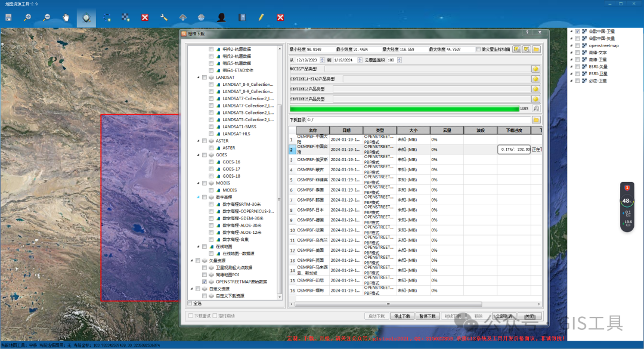Select the zoom out magnifier tool
The image size is (644, 349).
(47, 18)
